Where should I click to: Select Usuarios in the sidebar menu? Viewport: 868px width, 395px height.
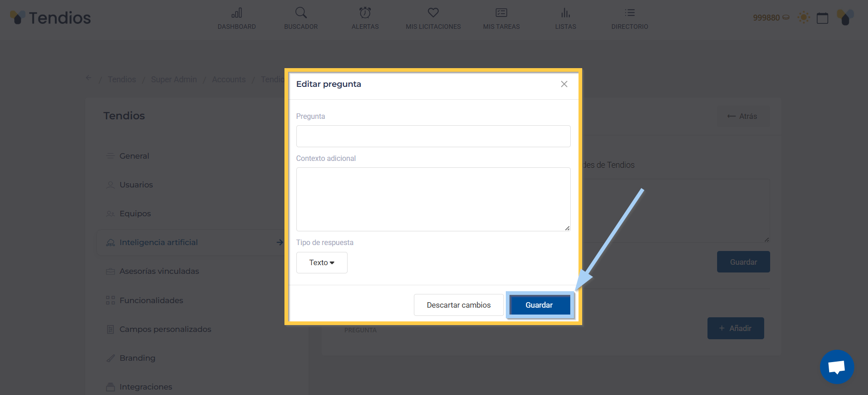(136, 185)
